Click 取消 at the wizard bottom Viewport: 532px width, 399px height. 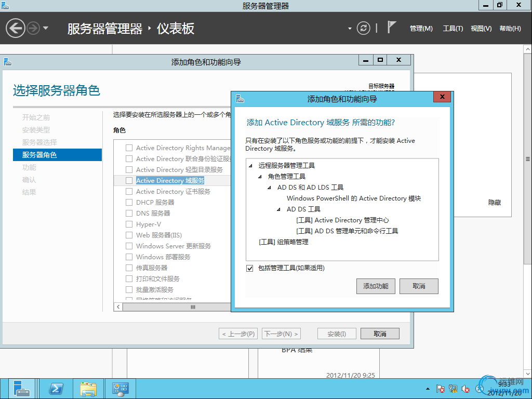click(x=380, y=334)
